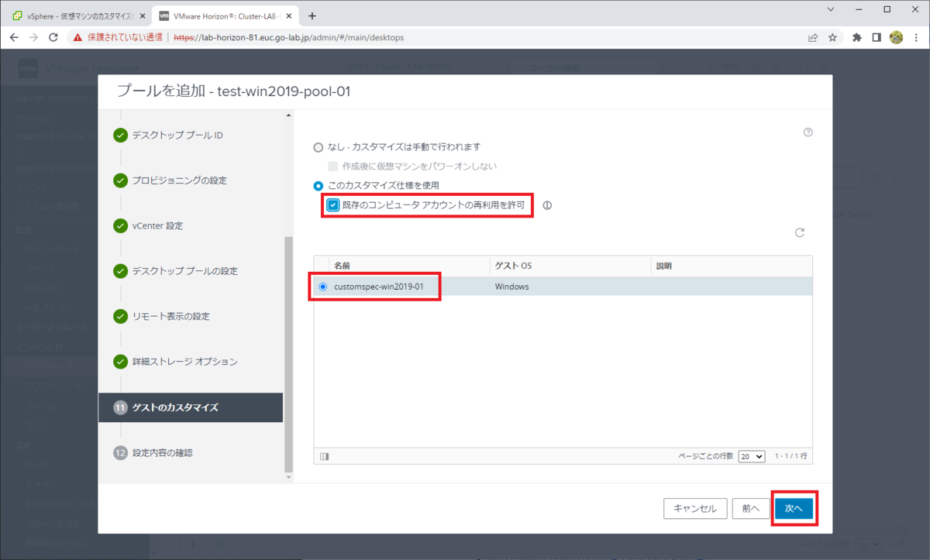Screen dimensions: 930x560
Task: Select なし - カスタマイズは手動で行われます radio
Action: pyautogui.click(x=318, y=147)
